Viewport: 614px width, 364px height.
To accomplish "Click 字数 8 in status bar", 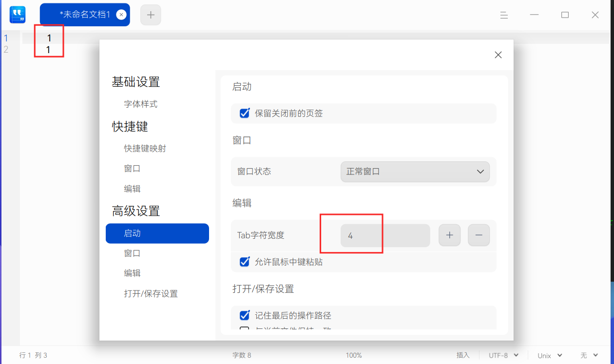I will point(242,355).
